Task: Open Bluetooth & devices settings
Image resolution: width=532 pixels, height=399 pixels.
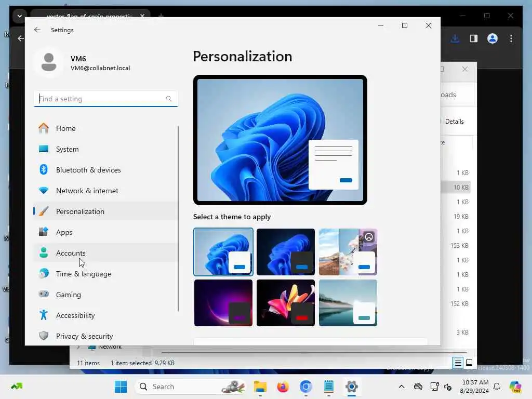Action: (106, 170)
